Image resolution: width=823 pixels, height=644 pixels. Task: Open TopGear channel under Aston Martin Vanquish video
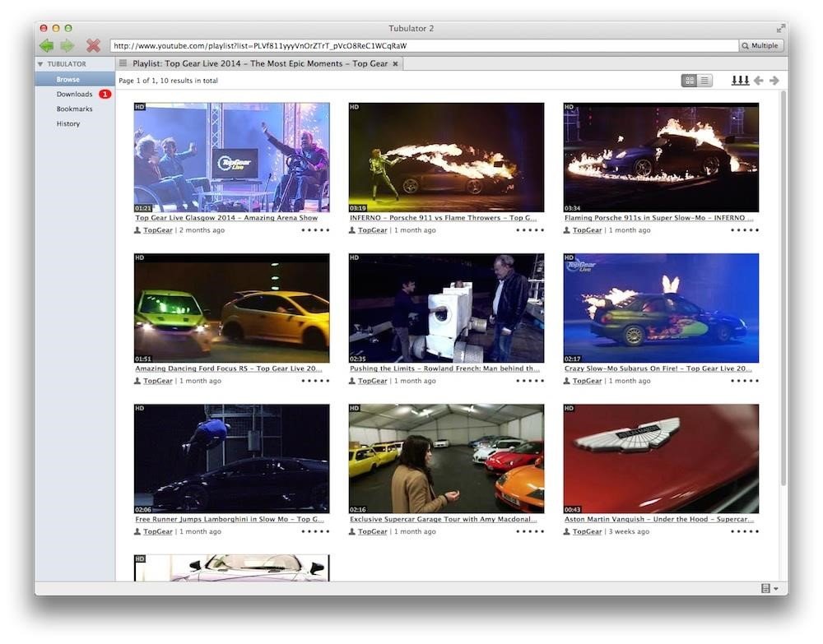click(x=588, y=531)
